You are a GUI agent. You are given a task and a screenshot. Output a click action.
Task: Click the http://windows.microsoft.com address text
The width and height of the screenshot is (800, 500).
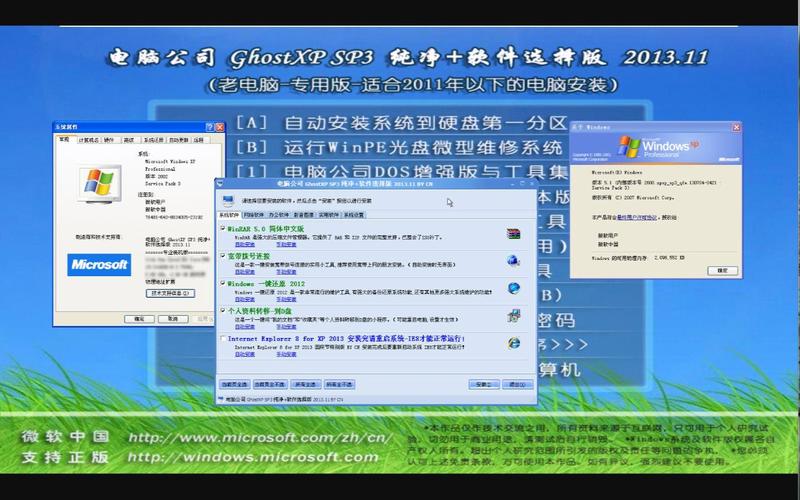(253, 457)
